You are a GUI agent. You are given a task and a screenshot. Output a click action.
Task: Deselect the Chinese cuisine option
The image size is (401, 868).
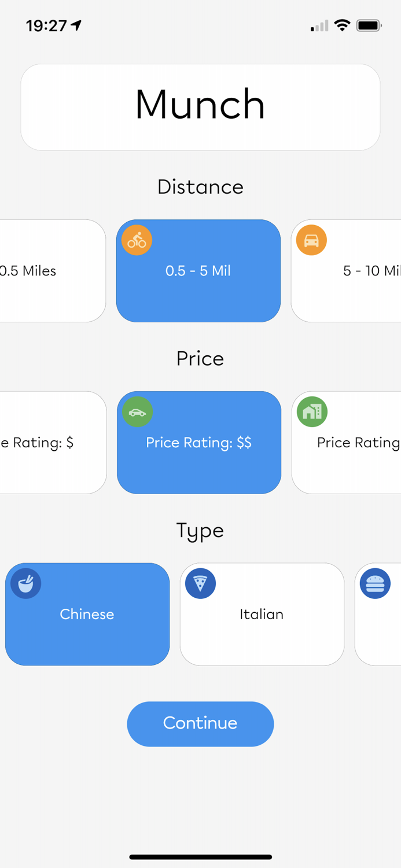click(87, 615)
